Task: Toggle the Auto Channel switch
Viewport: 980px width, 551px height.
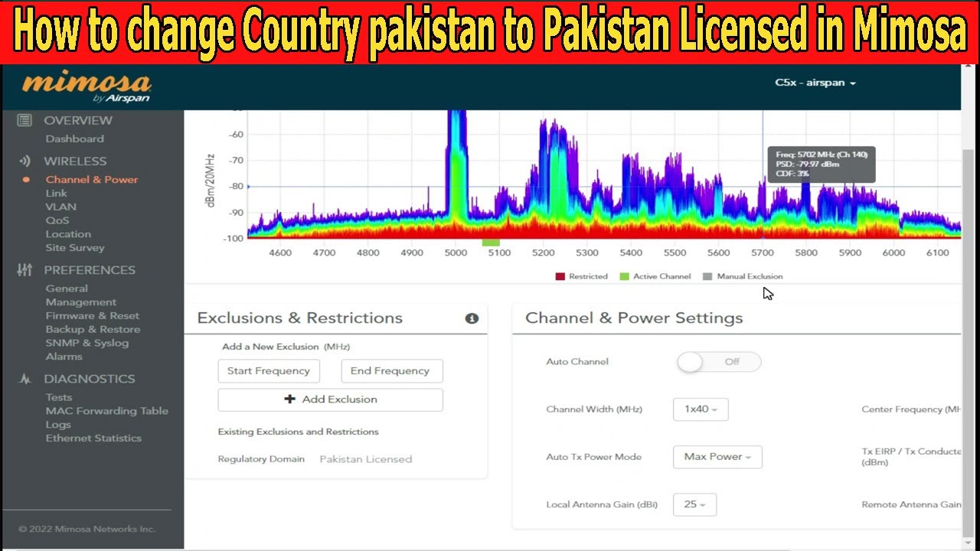Action: pyautogui.click(x=719, y=362)
